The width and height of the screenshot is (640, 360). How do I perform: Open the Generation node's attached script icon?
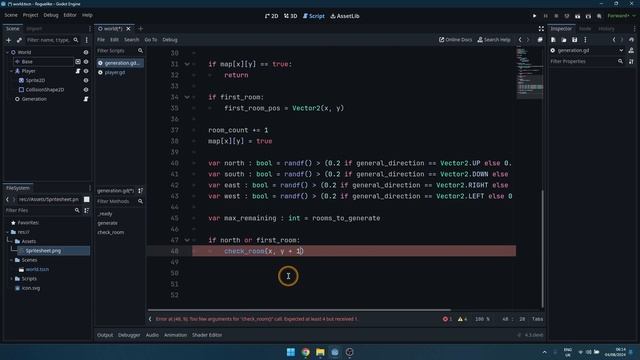point(86,99)
